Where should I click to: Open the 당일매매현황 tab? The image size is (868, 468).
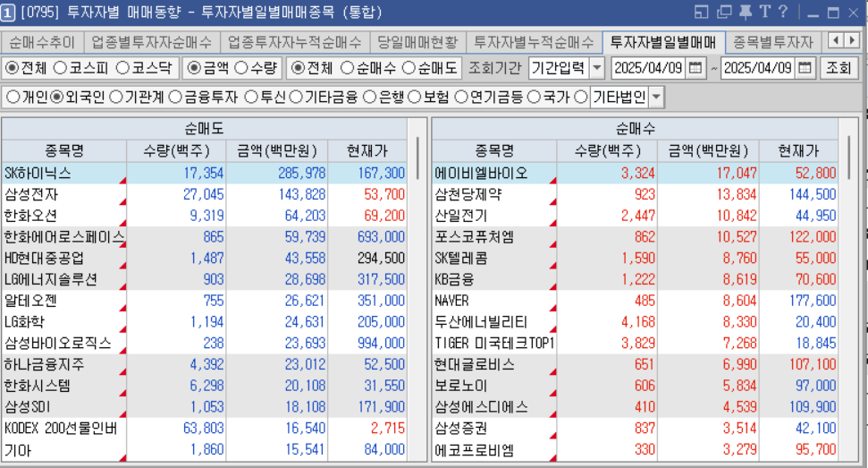tap(417, 42)
